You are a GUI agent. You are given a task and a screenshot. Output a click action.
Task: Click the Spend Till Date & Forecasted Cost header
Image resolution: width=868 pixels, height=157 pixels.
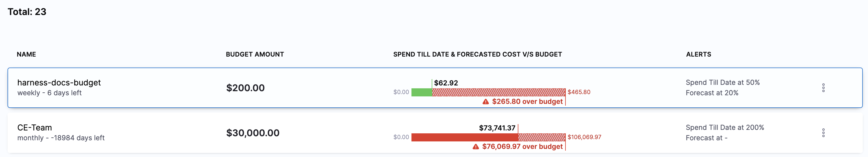(x=477, y=54)
